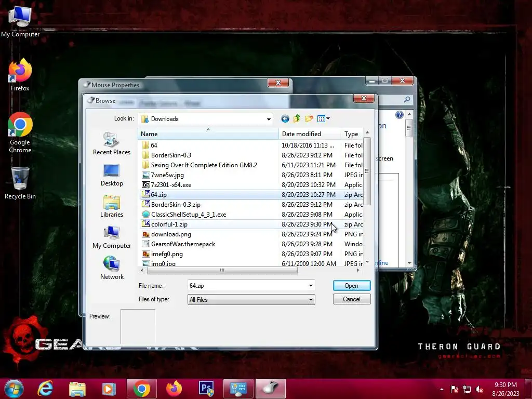Expand the File name dropdown arrow

click(x=311, y=286)
